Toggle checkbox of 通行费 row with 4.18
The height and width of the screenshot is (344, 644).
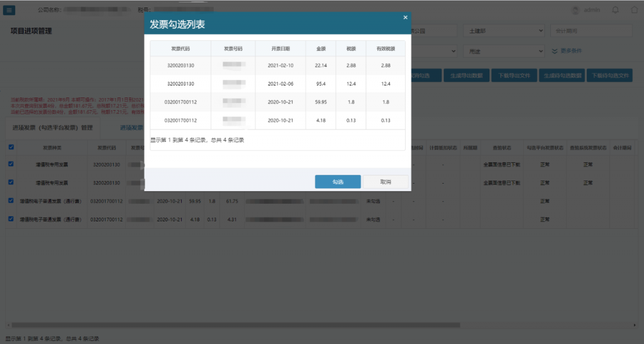[x=11, y=219]
